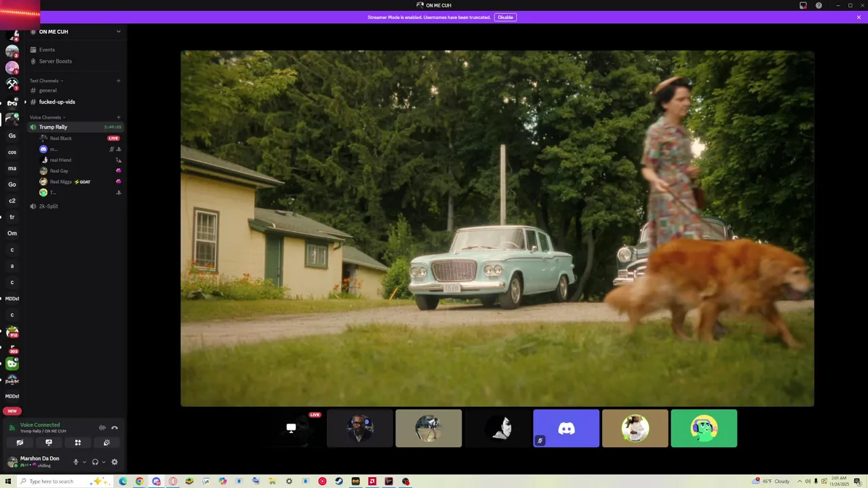868x488 pixels.
Task: Open the Go server in server list
Action: pos(12,184)
